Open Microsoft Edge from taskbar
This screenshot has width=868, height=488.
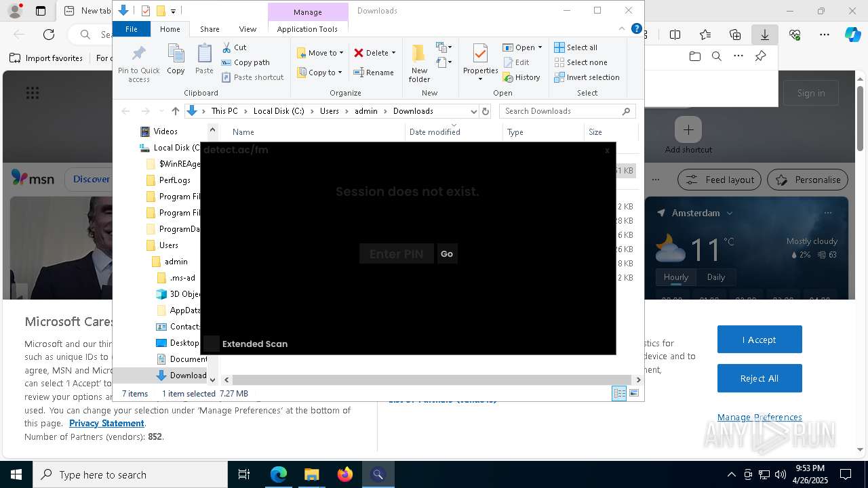click(x=279, y=474)
